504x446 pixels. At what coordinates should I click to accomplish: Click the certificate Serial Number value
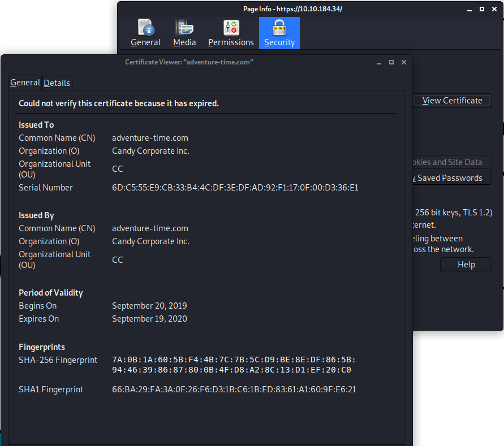click(235, 188)
